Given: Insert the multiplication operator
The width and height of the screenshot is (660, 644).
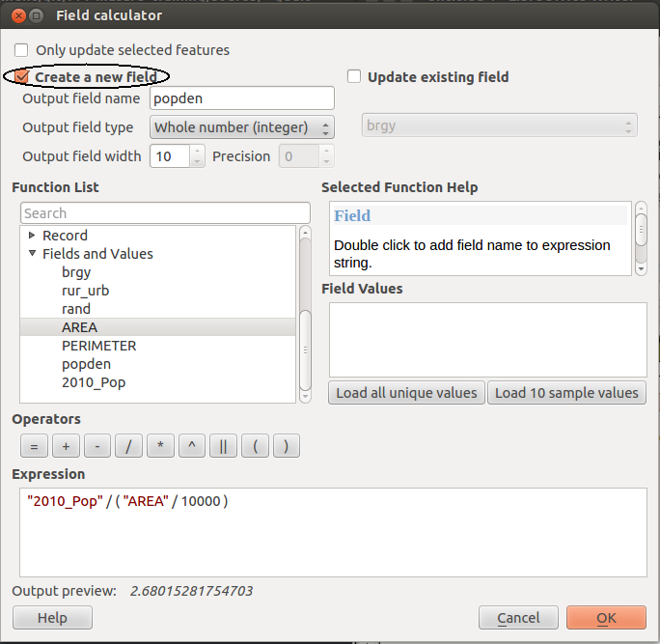Looking at the screenshot, I should coord(160,446).
